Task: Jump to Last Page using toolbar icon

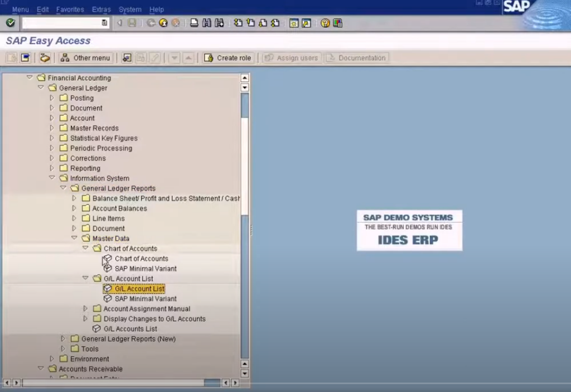Action: coord(275,23)
